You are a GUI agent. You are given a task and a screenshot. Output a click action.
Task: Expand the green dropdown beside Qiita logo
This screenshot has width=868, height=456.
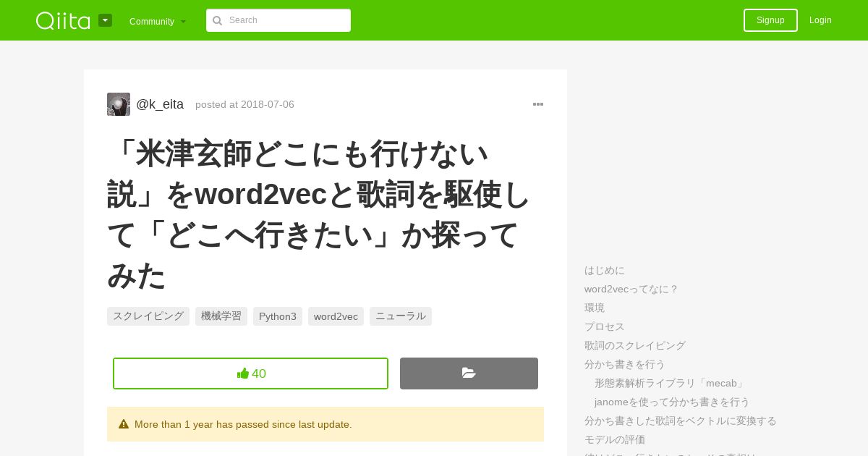pos(105,20)
